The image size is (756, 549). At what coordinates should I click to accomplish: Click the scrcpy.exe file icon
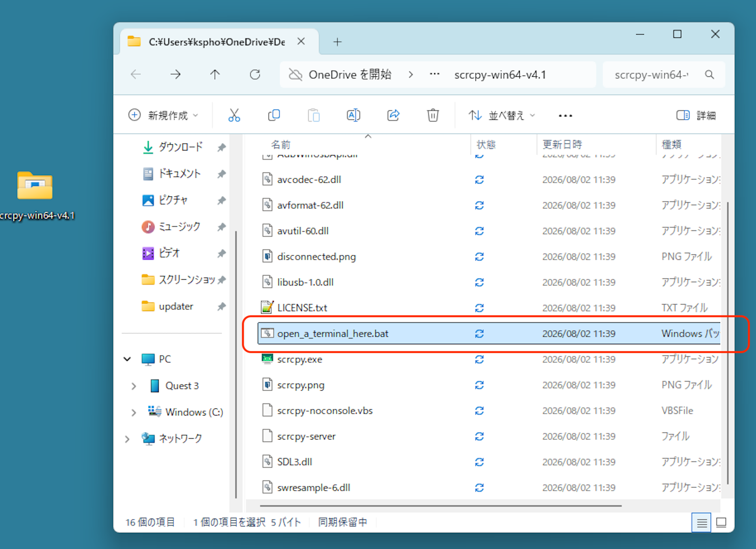coord(267,359)
